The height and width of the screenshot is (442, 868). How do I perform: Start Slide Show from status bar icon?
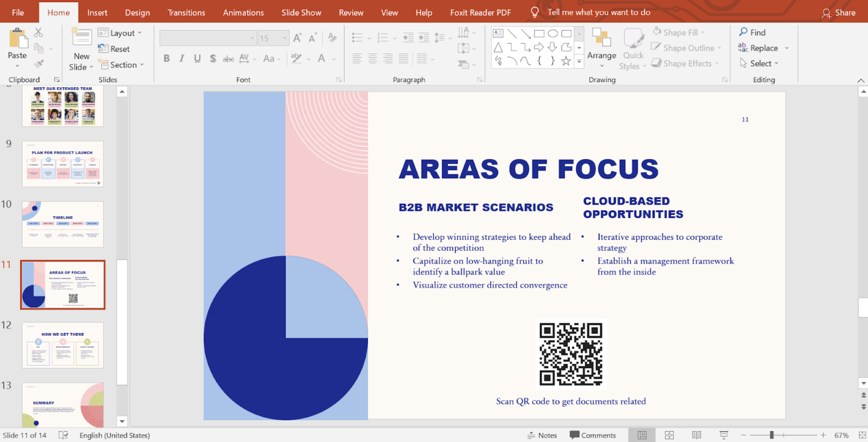(x=724, y=435)
